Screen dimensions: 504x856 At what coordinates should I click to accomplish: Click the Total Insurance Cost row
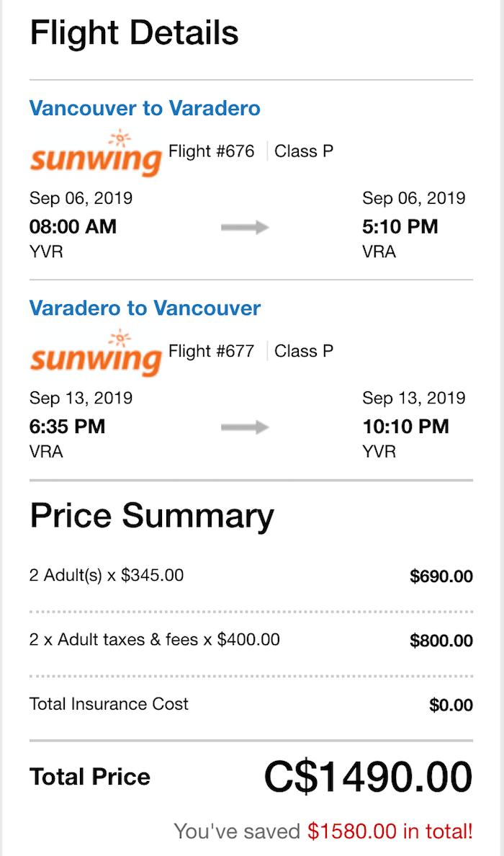[x=251, y=704]
